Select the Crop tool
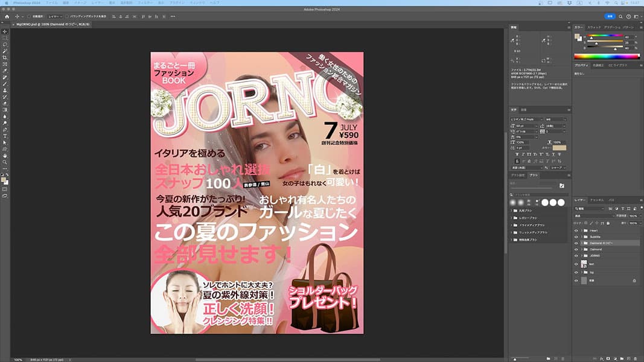 (5, 58)
